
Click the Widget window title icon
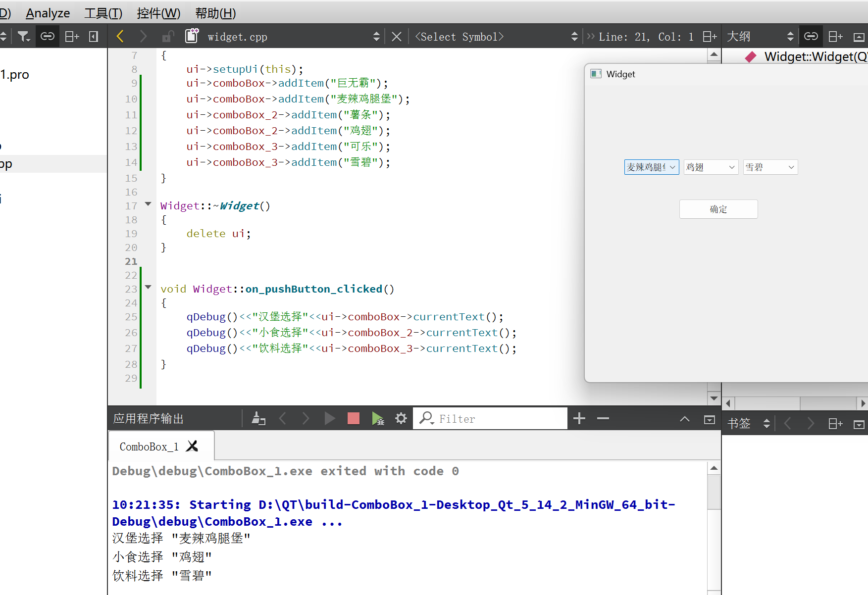pyautogui.click(x=596, y=74)
